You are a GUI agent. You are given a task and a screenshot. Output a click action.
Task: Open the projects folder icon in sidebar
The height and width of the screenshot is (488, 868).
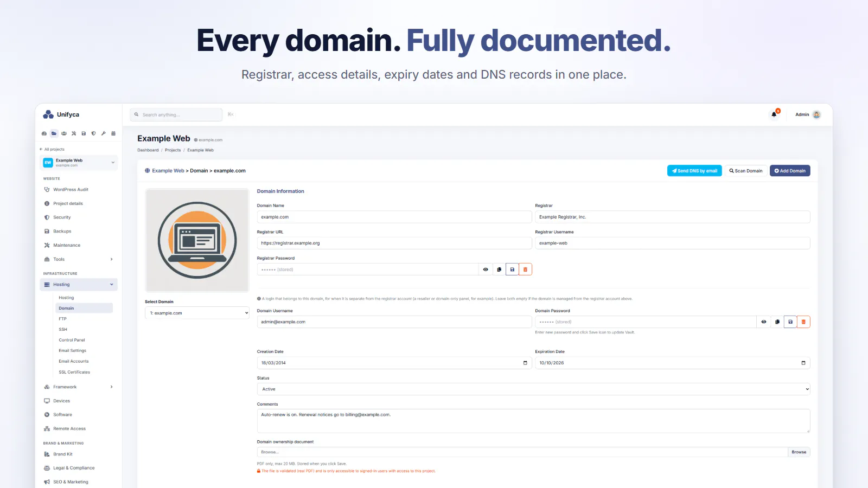54,133
